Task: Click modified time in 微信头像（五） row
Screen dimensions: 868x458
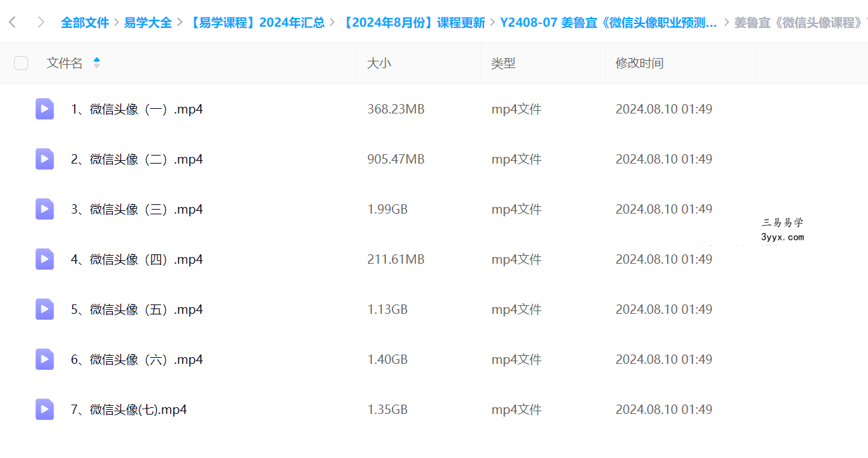Action: pyautogui.click(x=664, y=309)
